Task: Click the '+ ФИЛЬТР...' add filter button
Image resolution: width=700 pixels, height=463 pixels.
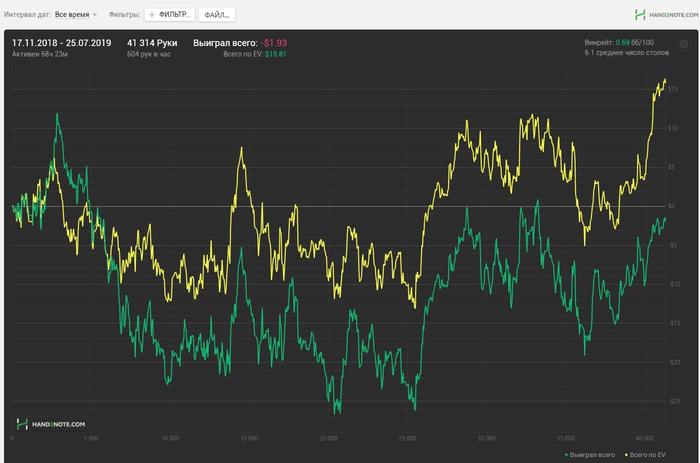Action: click(x=170, y=15)
